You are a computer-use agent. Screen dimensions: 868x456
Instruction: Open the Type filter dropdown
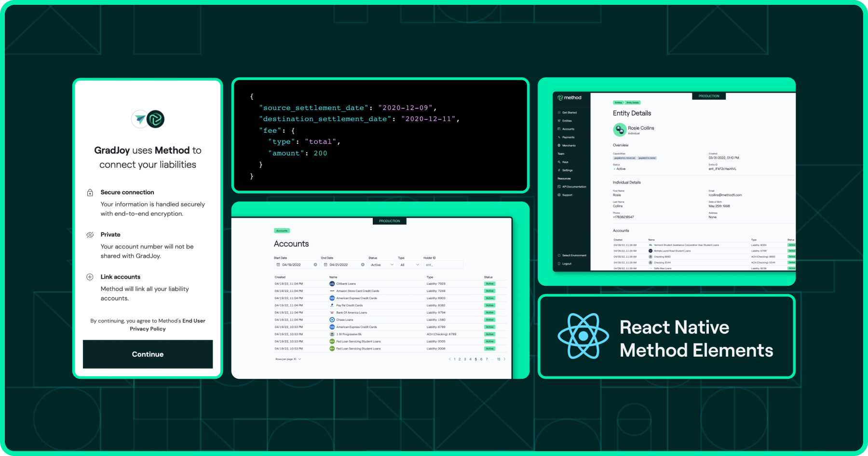(x=410, y=265)
